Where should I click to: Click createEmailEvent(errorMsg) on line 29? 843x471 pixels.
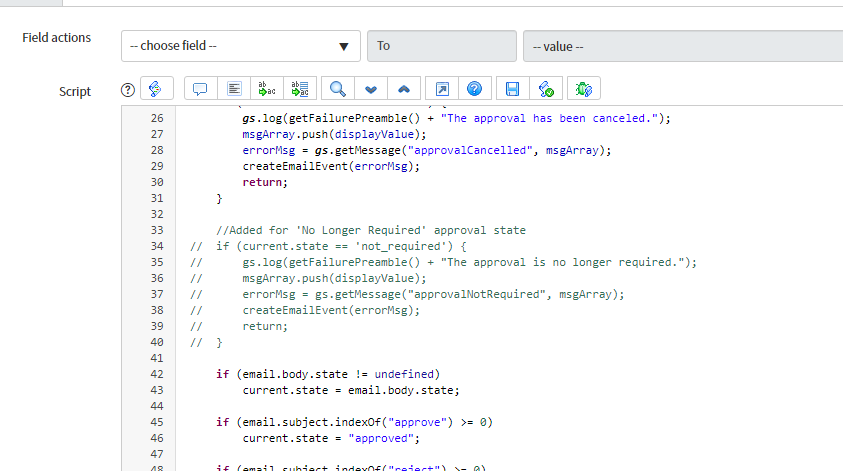coord(331,167)
